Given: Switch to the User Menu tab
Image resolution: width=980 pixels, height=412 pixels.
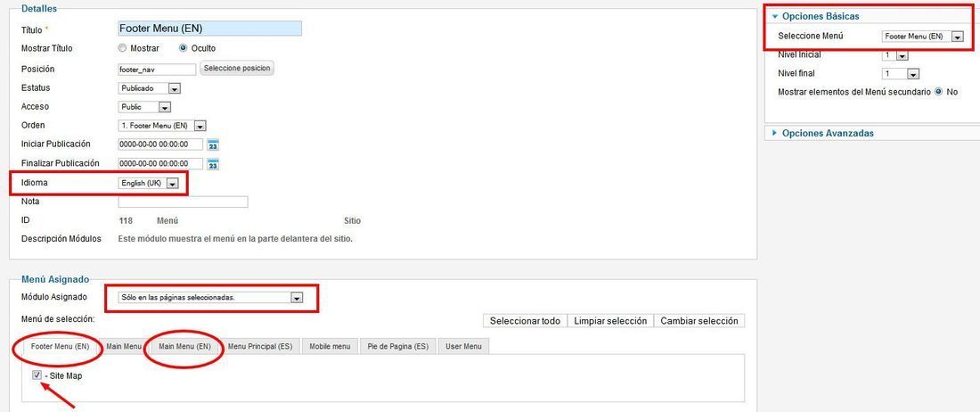Looking at the screenshot, I should [464, 346].
